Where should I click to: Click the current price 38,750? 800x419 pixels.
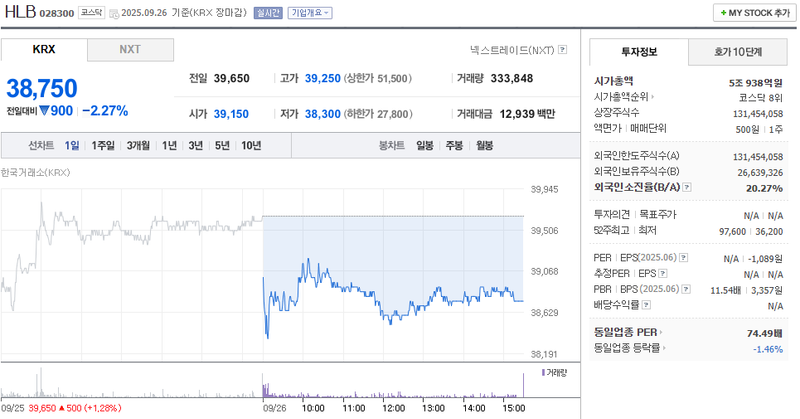coord(42,88)
